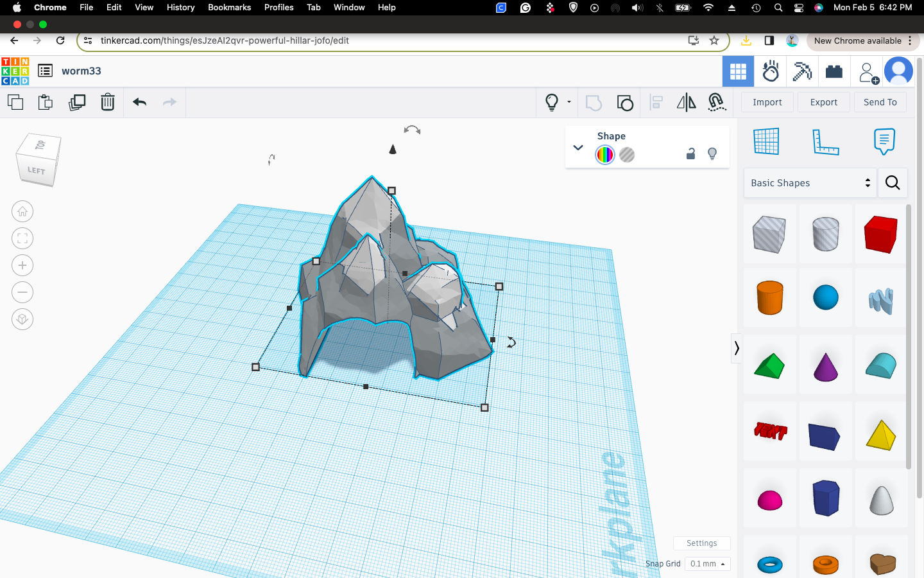Click the Duplicate and repeat icon

pos(77,102)
